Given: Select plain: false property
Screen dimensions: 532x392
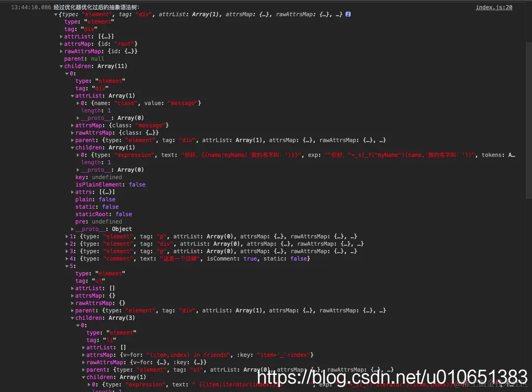Looking at the screenshot, I should pyautogui.click(x=95, y=199).
